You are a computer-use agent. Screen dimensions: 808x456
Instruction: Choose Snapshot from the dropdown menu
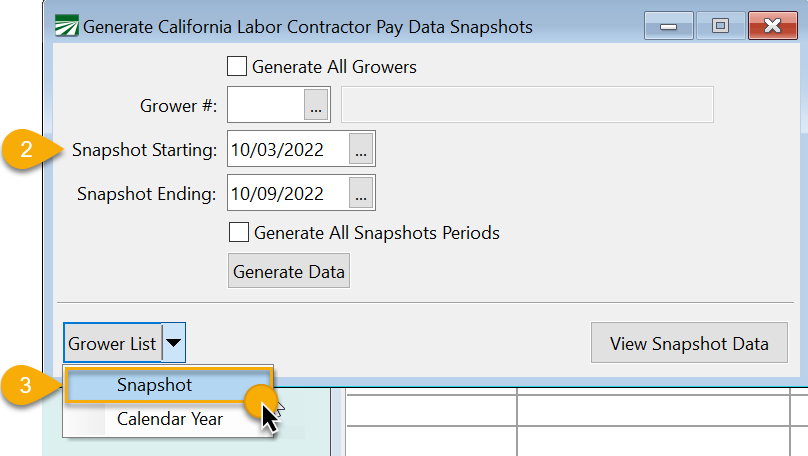click(154, 385)
